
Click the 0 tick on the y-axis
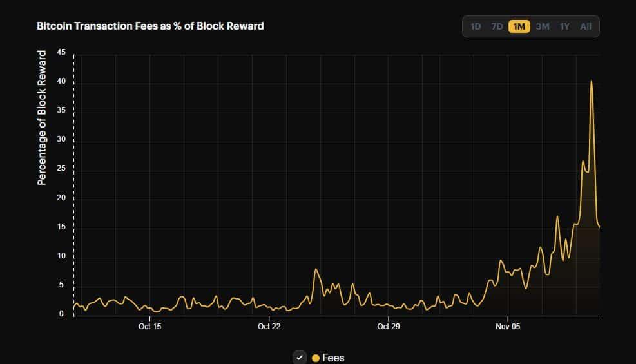click(x=61, y=314)
